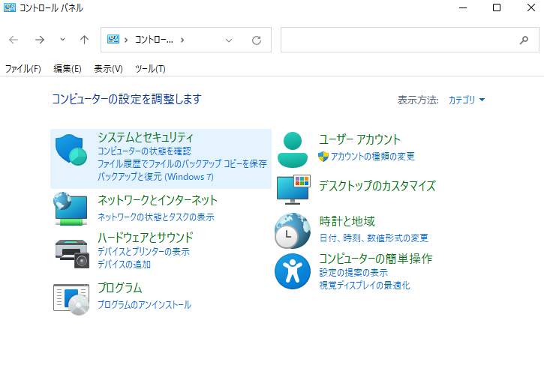
Task: Click the Ease of Access icon
Action: pos(293,271)
